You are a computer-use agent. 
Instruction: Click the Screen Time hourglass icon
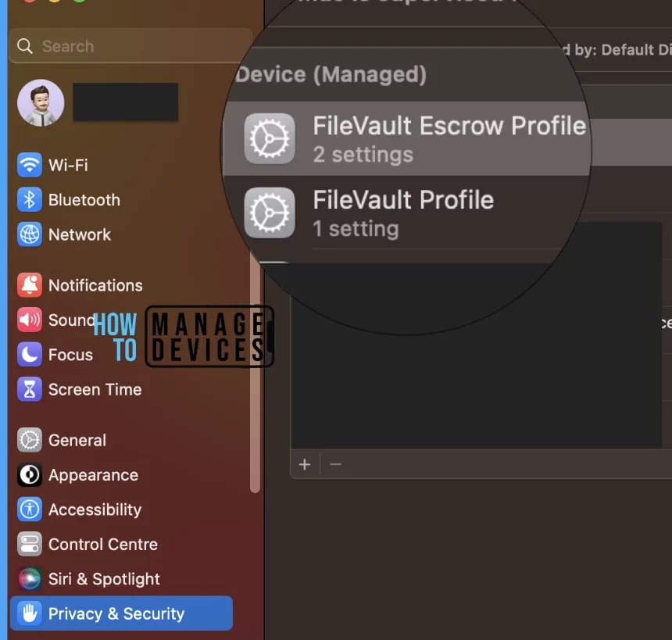pyautogui.click(x=30, y=389)
